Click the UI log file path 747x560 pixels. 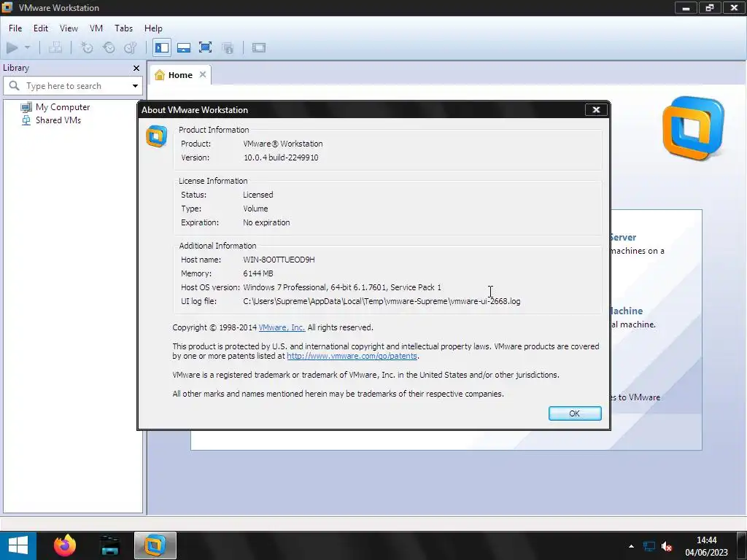(x=382, y=301)
